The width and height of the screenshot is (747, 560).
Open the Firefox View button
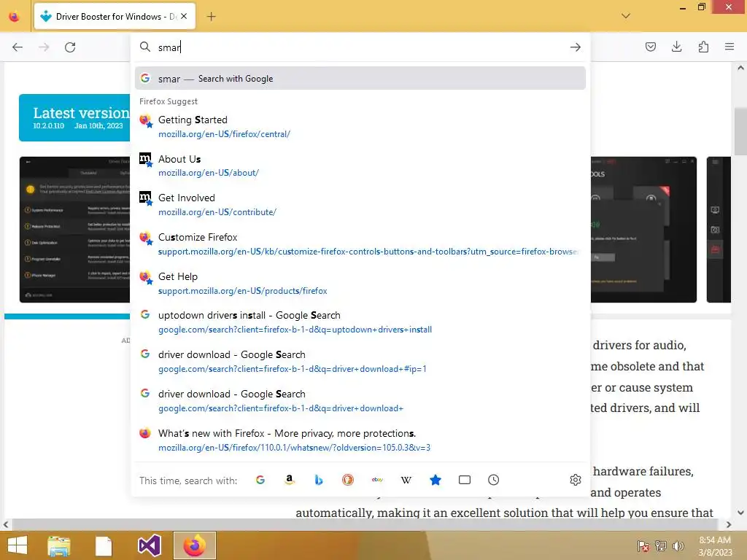pos(15,17)
